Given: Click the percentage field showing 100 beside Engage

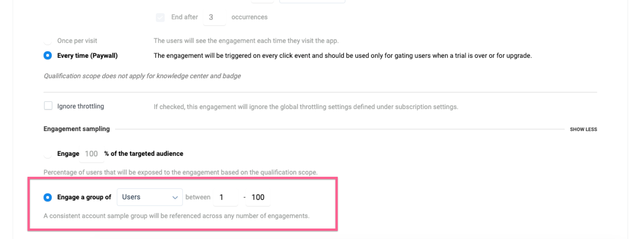Looking at the screenshot, I should pyautogui.click(x=91, y=154).
